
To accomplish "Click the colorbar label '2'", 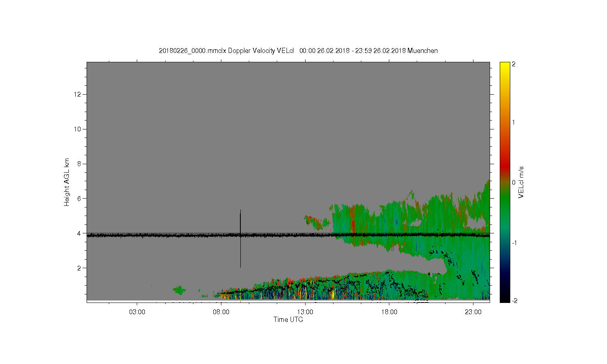I will point(514,64).
